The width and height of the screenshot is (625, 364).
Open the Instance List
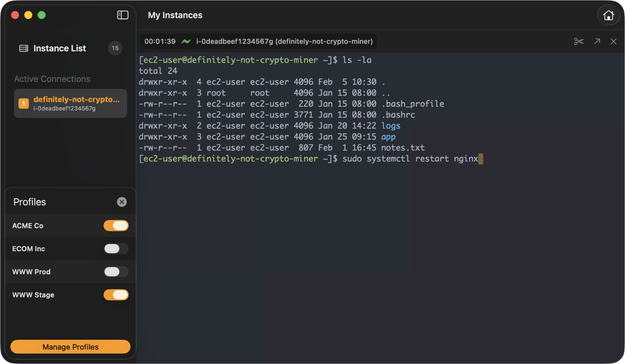(70, 48)
